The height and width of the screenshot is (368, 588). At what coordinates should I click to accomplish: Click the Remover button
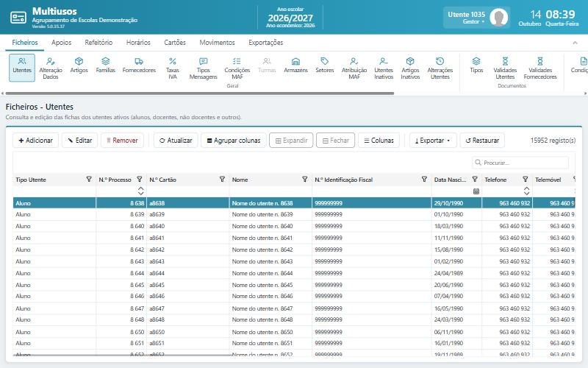[122, 141]
